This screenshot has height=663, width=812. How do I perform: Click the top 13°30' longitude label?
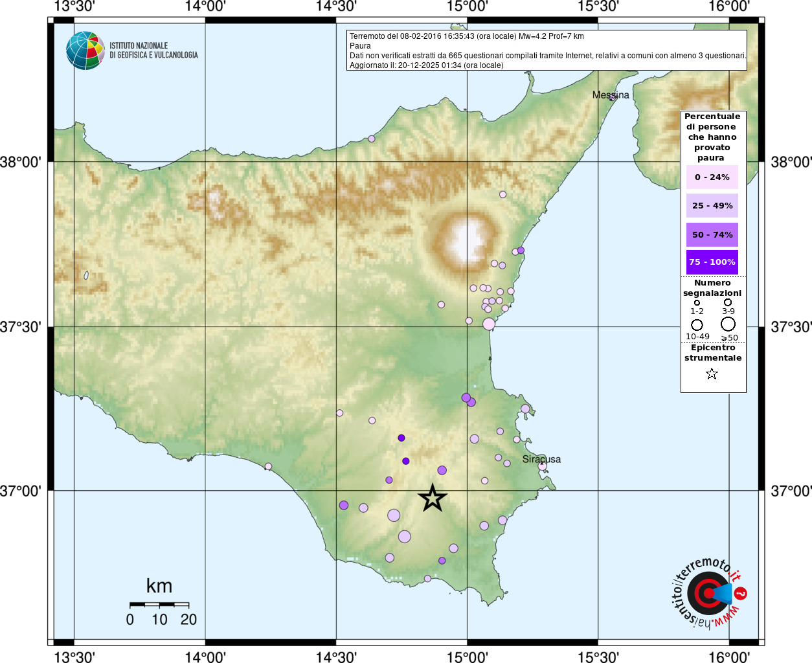[x=74, y=6]
